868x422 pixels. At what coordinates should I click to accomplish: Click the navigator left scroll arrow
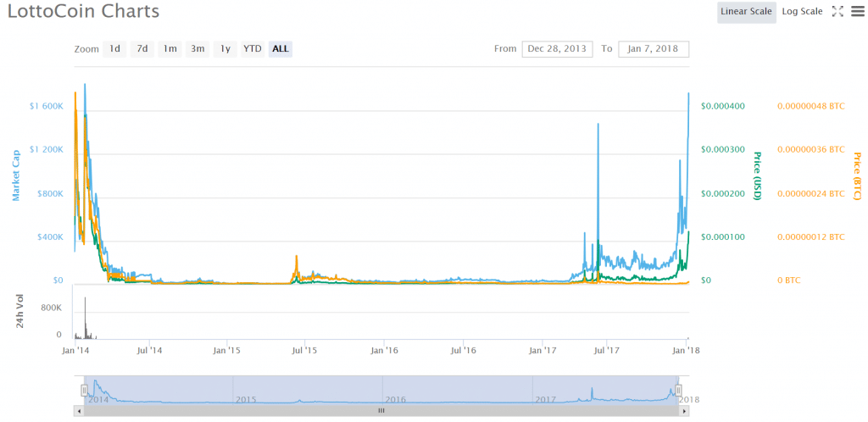click(x=80, y=410)
